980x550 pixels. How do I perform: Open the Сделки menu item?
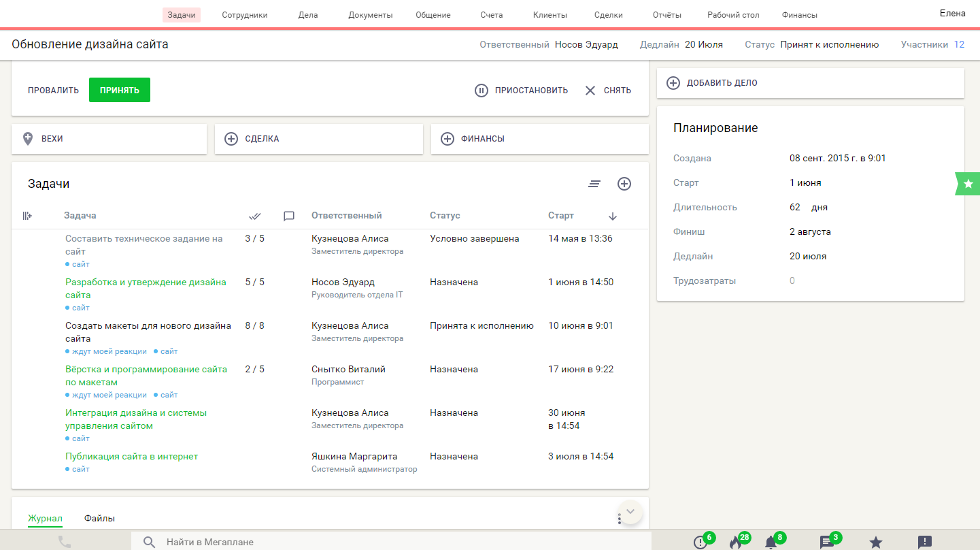click(x=609, y=15)
